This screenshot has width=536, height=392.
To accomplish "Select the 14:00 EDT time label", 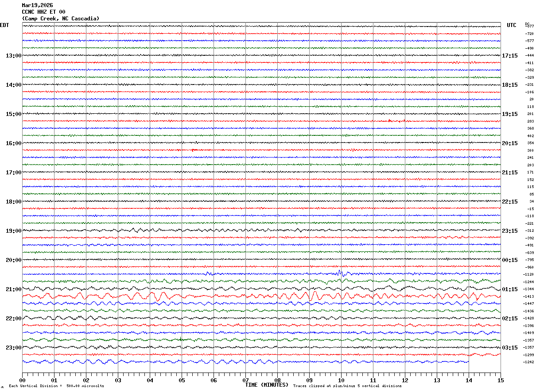I will coord(14,85).
